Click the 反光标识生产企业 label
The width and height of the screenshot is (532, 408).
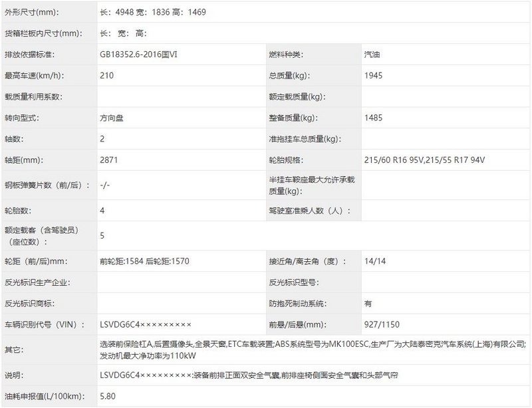click(37, 282)
